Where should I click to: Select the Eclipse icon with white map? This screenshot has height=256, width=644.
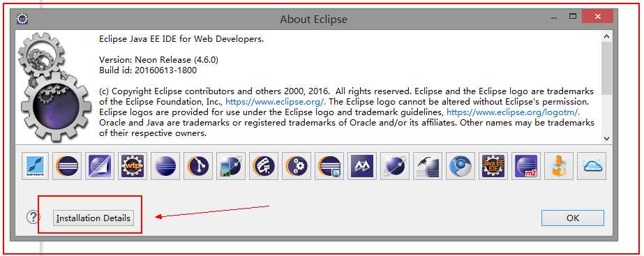pos(264,166)
